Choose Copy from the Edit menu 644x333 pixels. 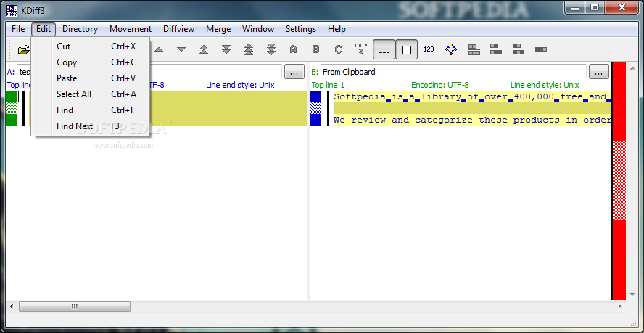[91, 62]
